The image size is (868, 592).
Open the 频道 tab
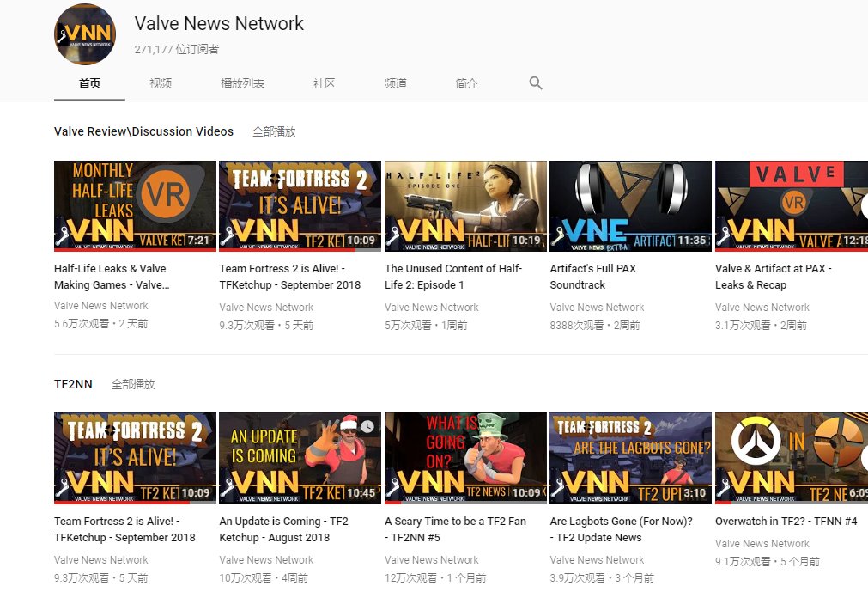click(395, 83)
